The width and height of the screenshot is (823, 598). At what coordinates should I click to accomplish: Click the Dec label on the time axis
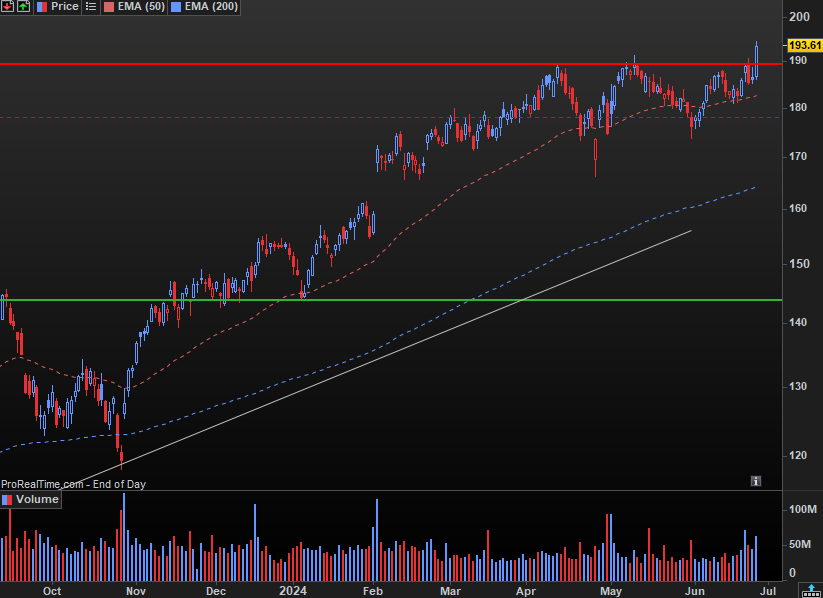[216, 591]
